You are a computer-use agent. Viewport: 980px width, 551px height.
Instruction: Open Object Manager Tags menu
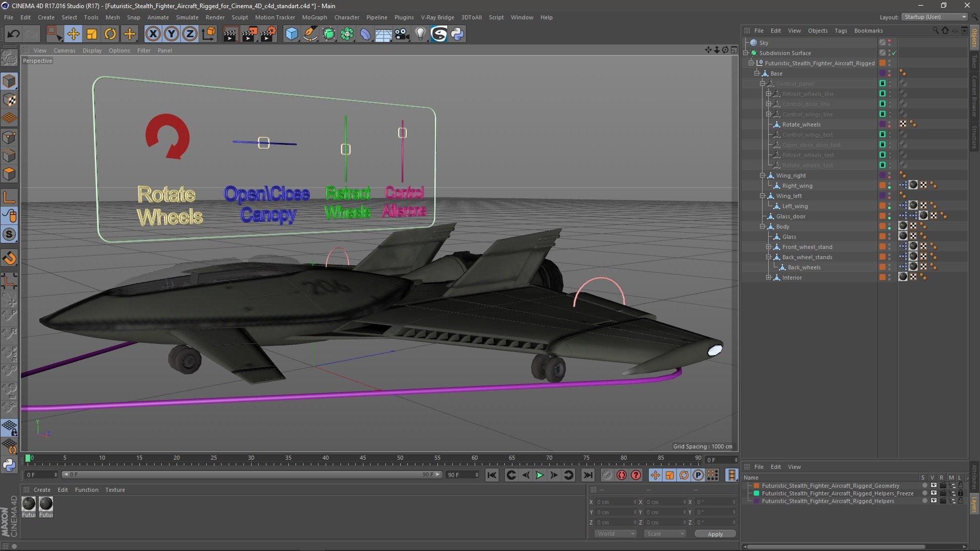click(x=841, y=31)
